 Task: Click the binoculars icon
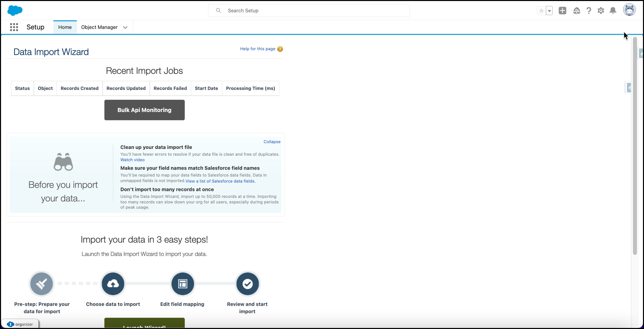[63, 162]
